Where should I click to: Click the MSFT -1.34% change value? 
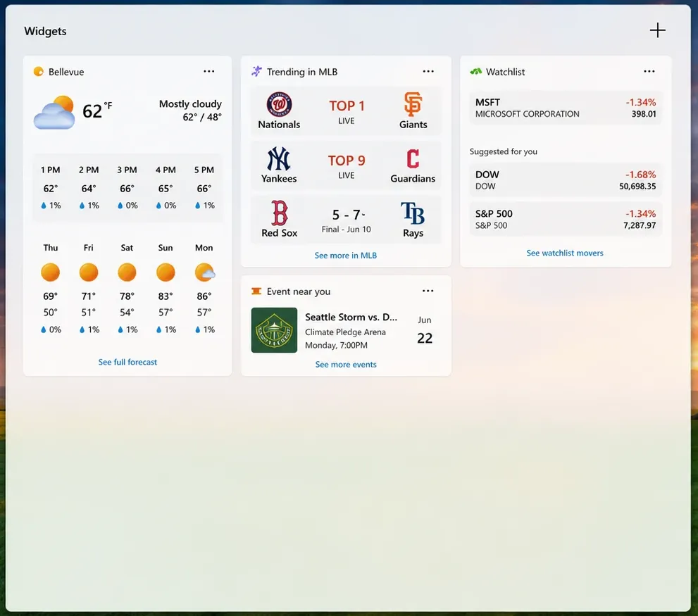(x=640, y=102)
